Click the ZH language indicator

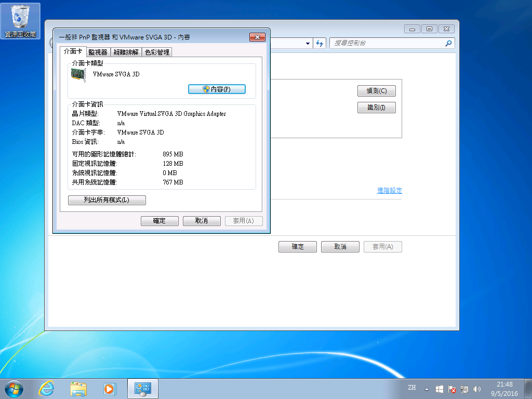coord(412,388)
